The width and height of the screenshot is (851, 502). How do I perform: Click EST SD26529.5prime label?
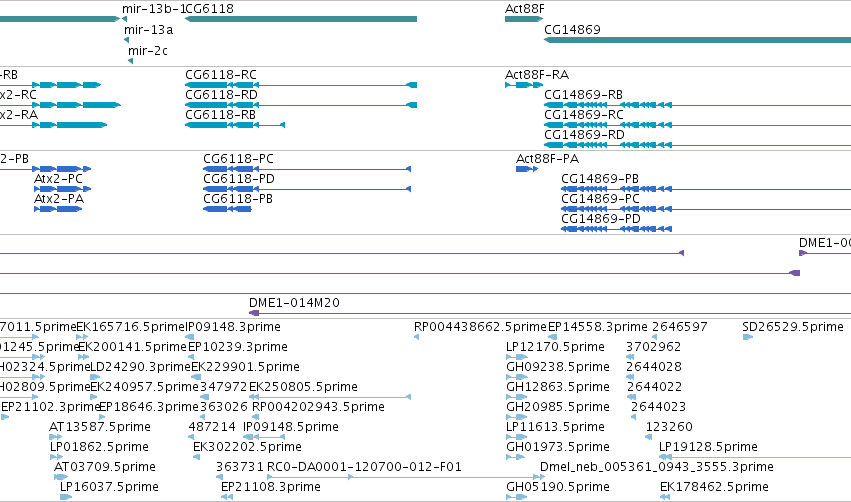(x=793, y=327)
